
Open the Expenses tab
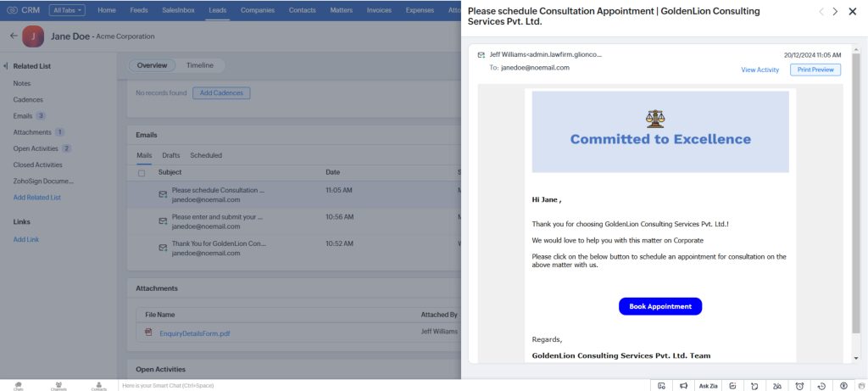coord(420,10)
